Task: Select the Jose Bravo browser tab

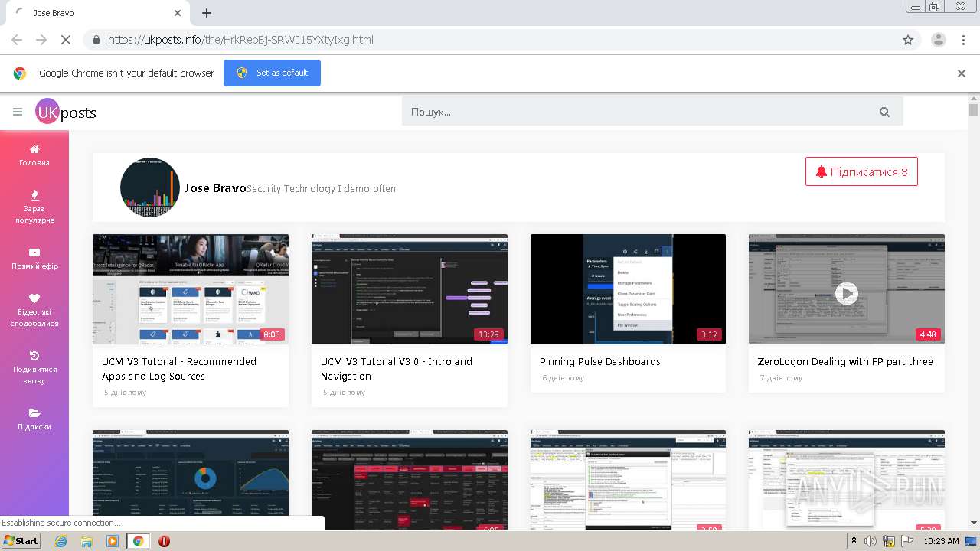Action: pos(98,13)
